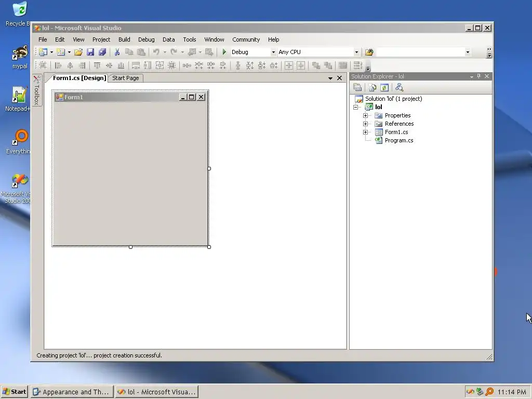Click Center Vertically layout icon
532x399 pixels.
[x=301, y=65]
